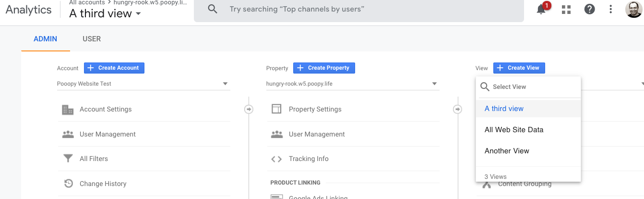Viewport: 644px width, 199px height.
Task: Open the Help question mark icon
Action: 589,9
